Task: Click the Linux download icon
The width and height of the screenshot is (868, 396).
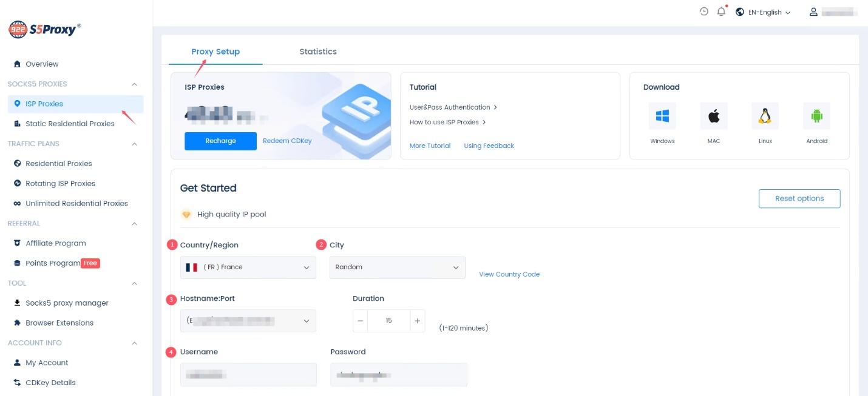Action: [x=765, y=116]
